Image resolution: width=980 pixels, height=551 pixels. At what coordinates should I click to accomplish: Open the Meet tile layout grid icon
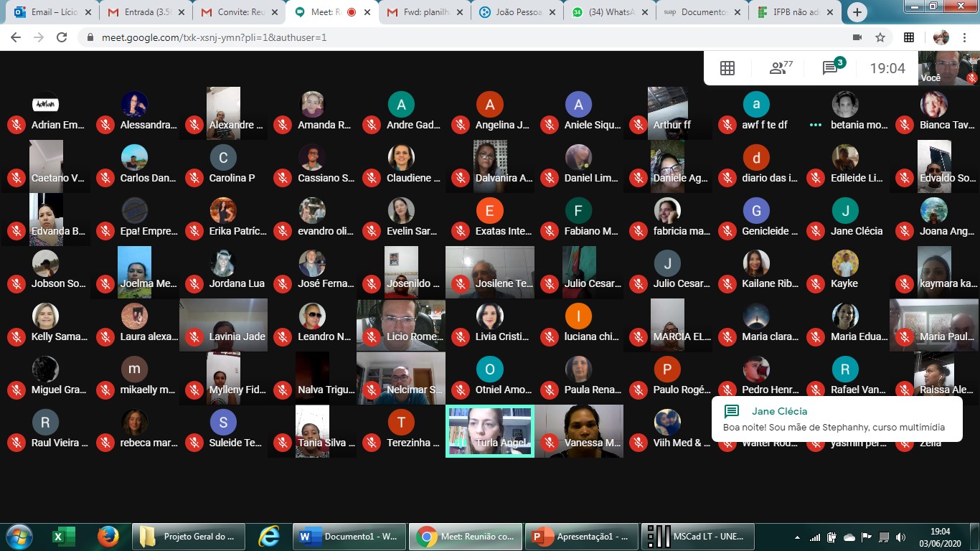pyautogui.click(x=727, y=68)
